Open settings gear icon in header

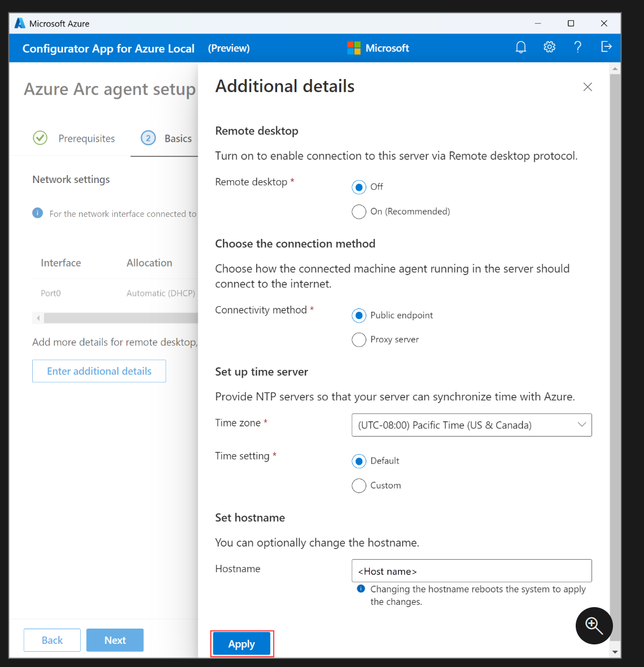[x=549, y=47]
